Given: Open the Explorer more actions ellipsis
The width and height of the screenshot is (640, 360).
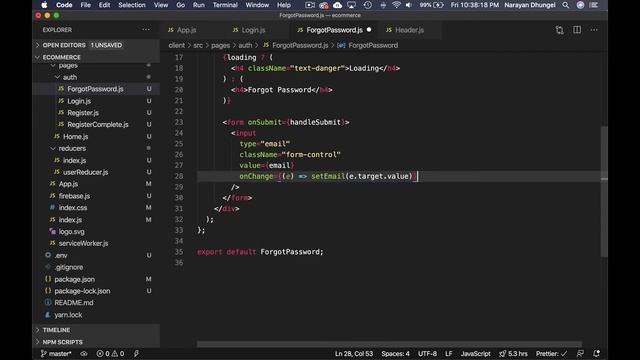Looking at the screenshot, I should click(x=146, y=30).
